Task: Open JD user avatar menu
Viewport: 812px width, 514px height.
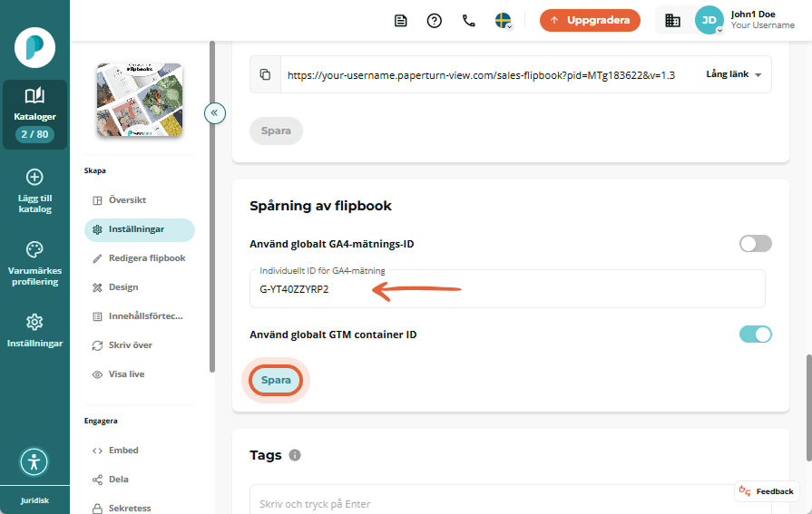Action: coord(709,20)
